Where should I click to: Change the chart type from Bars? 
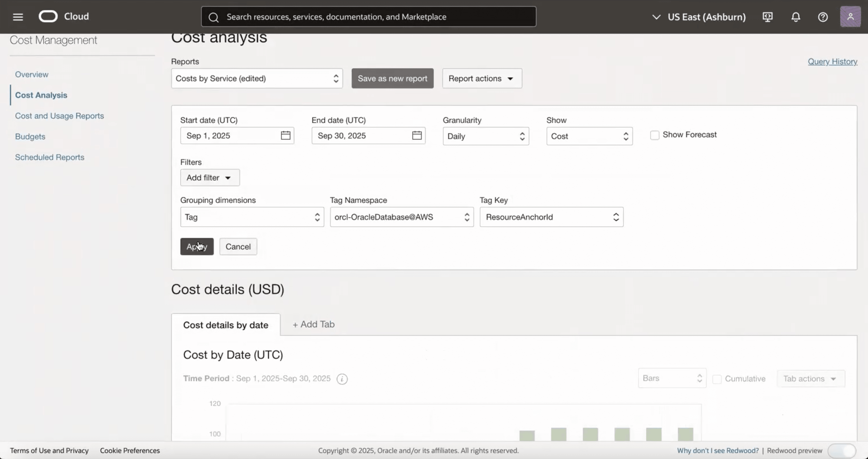pos(671,378)
